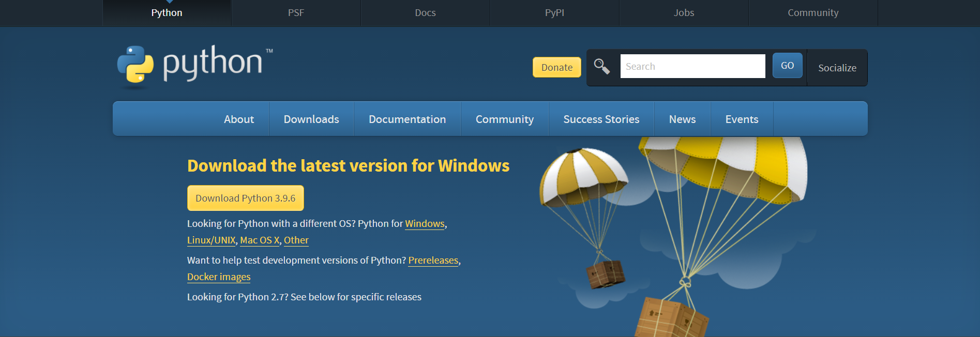The height and width of the screenshot is (337, 980).
Task: Open the Socialize menu
Action: pos(837,68)
